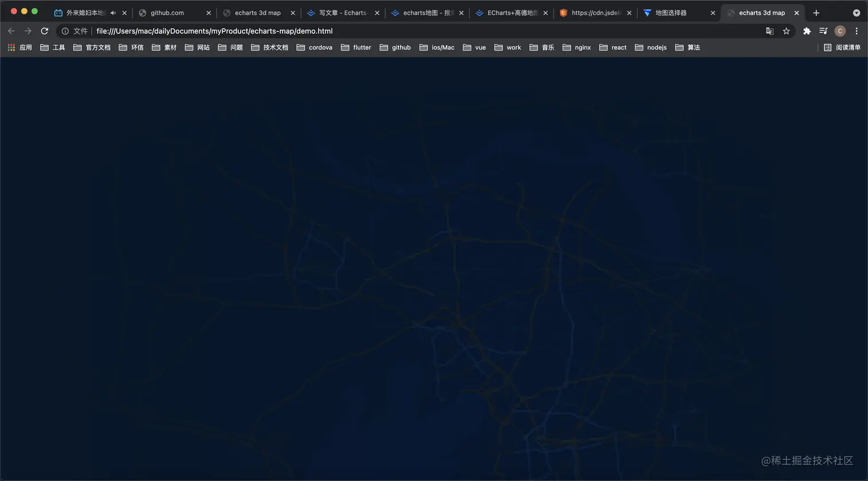The width and height of the screenshot is (868, 481).
Task: Open the Google Translate icon in address bar
Action: point(769,31)
